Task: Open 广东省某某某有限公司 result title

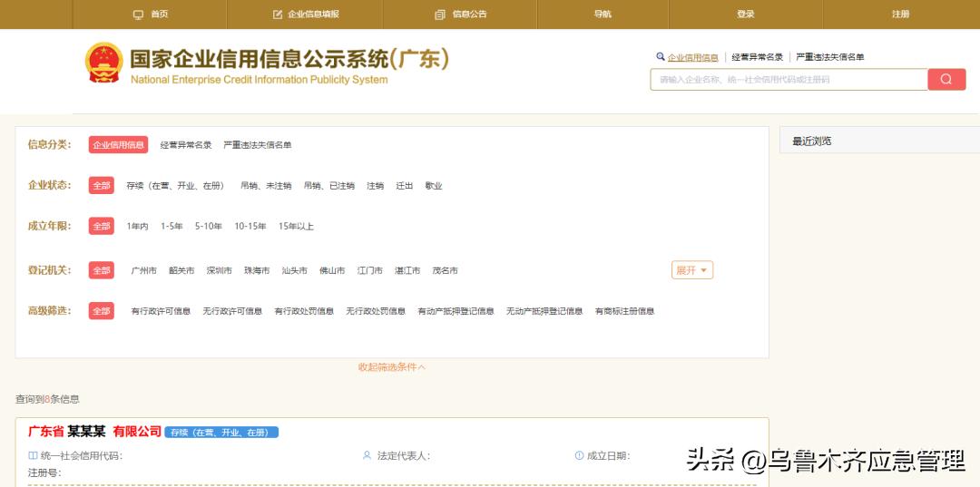Action: pyautogui.click(x=94, y=432)
